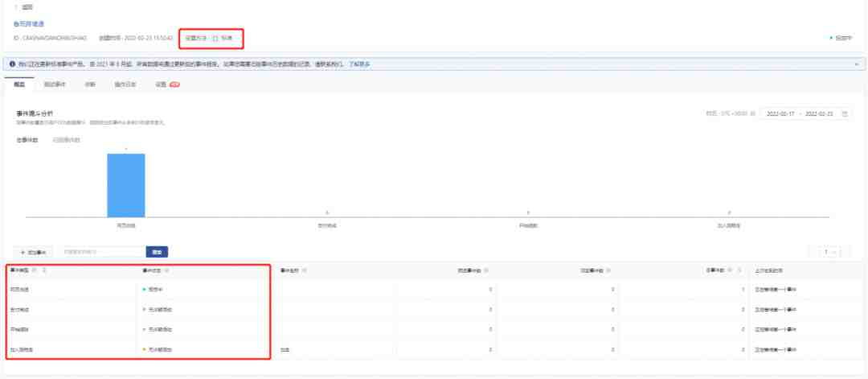Click the add event button with the plus sign
This screenshot has height=379, width=868.
click(x=33, y=252)
